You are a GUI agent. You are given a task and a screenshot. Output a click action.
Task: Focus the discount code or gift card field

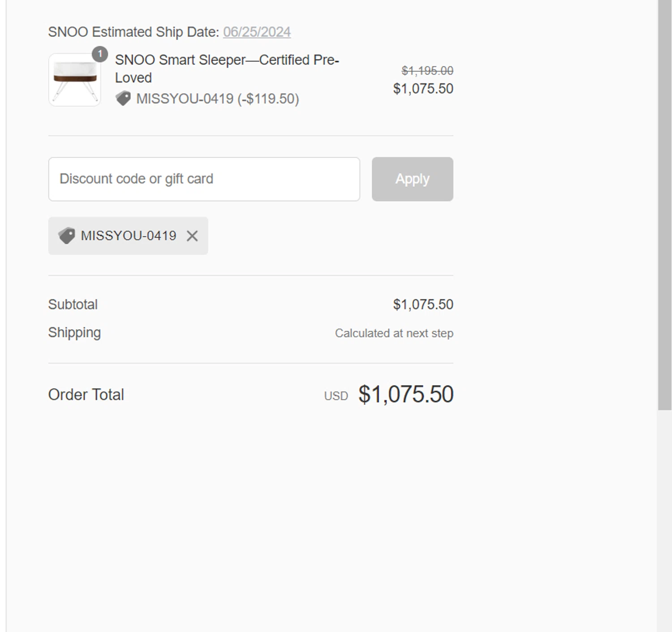click(x=204, y=179)
